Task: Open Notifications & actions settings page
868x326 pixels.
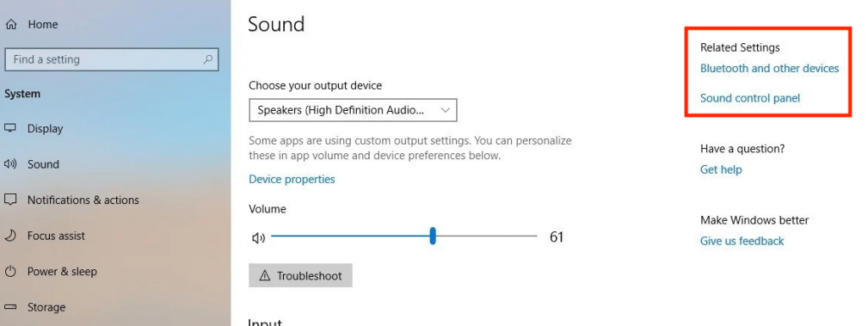Action: point(83,200)
